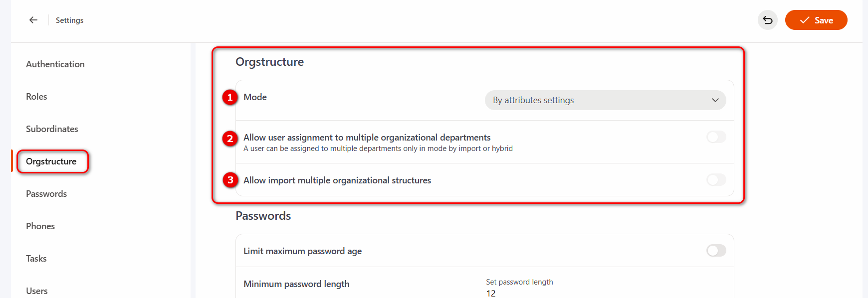The height and width of the screenshot is (298, 868).
Task: Click the Mode dropdown chevron arrow
Action: (715, 100)
